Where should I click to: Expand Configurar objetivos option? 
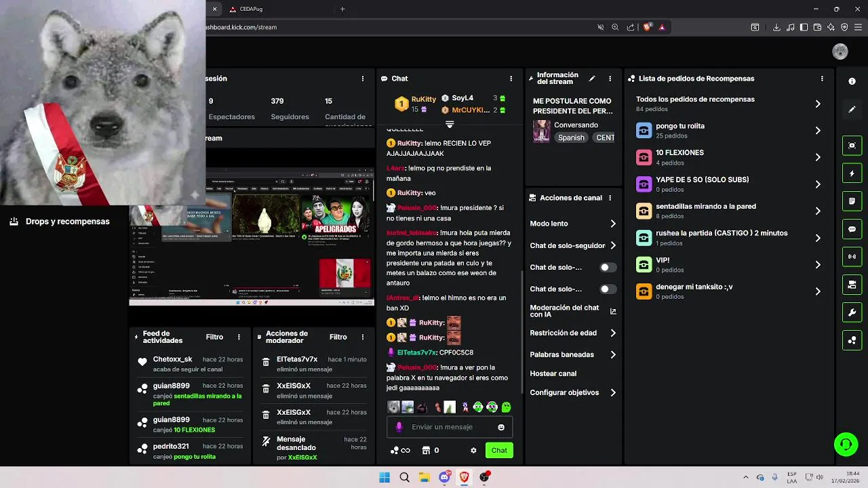pos(613,392)
